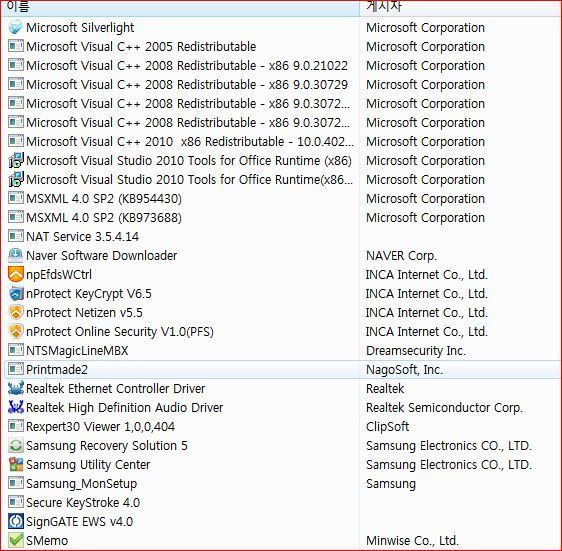Click the Visual Studio 2010 Tools Runtime (x86) icon
562x551 pixels.
(16, 161)
